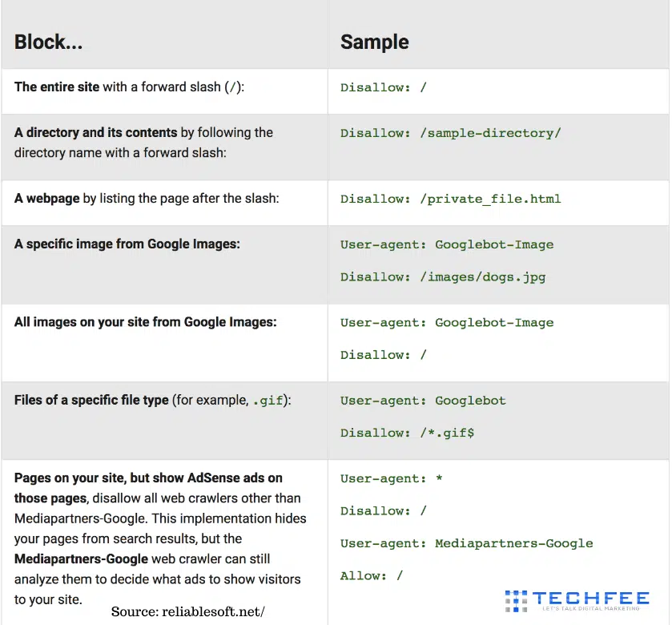The image size is (672, 625).
Task: Click the TECHFEE logo icon
Action: pos(516,601)
